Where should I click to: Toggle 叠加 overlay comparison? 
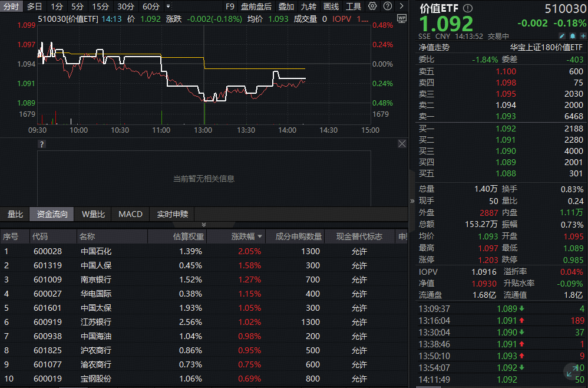point(286,6)
